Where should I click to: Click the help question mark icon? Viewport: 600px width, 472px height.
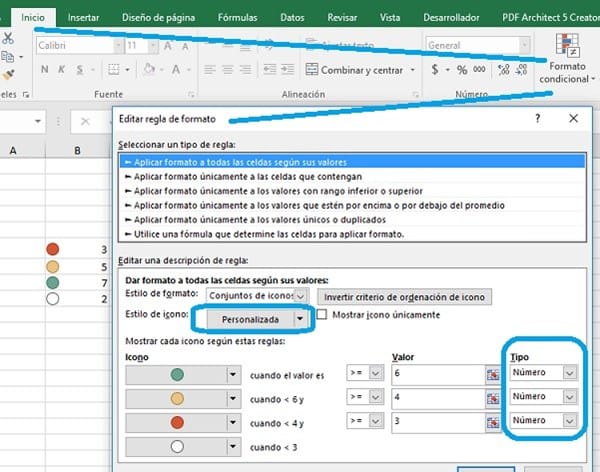537,118
